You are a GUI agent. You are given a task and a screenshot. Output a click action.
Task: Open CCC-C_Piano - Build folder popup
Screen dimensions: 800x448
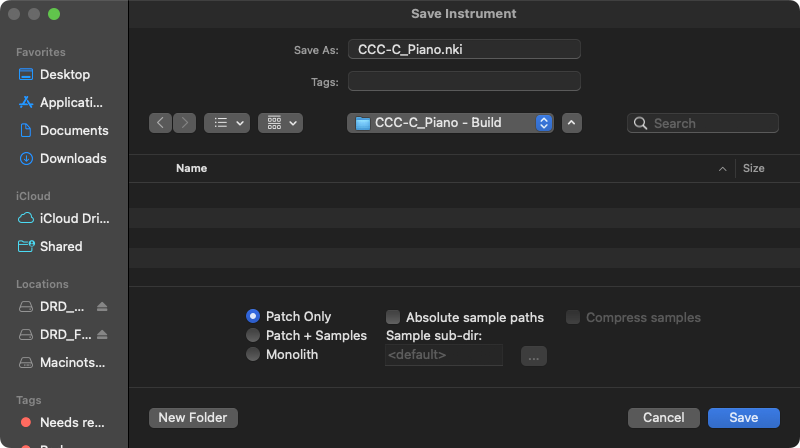[450, 123]
